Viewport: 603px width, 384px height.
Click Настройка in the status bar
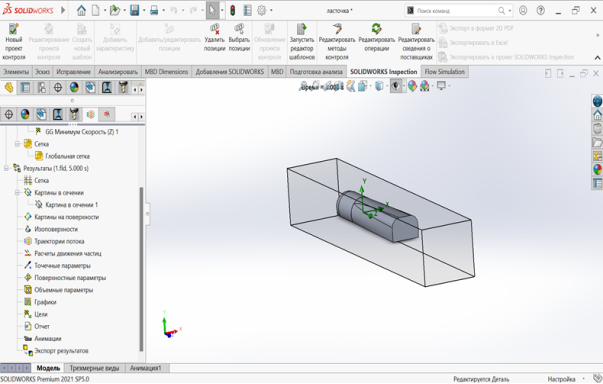561,379
